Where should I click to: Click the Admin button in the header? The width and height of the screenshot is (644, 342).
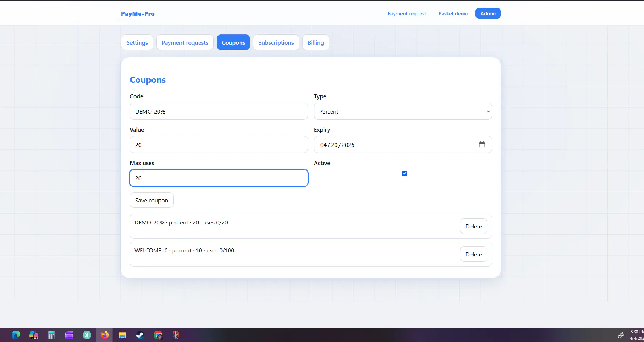point(488,13)
